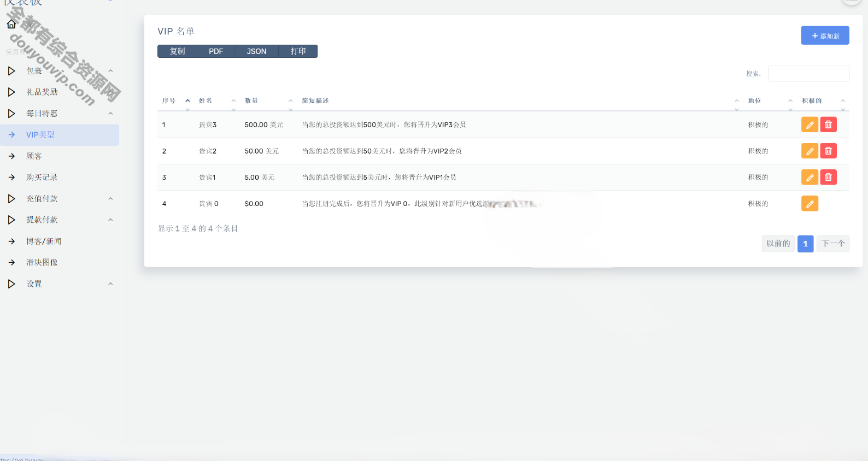The image size is (868, 461).
Task: Click 积极的 status in 贵宾2 row
Action: pyautogui.click(x=758, y=151)
